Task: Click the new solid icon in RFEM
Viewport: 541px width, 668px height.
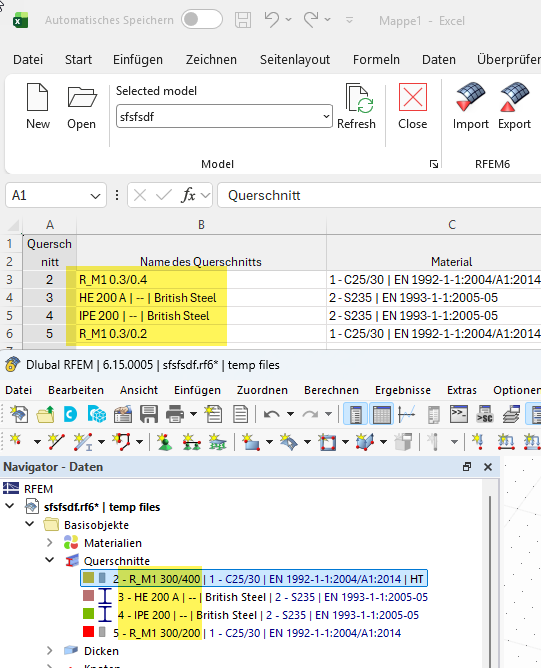Action: tap(365, 441)
